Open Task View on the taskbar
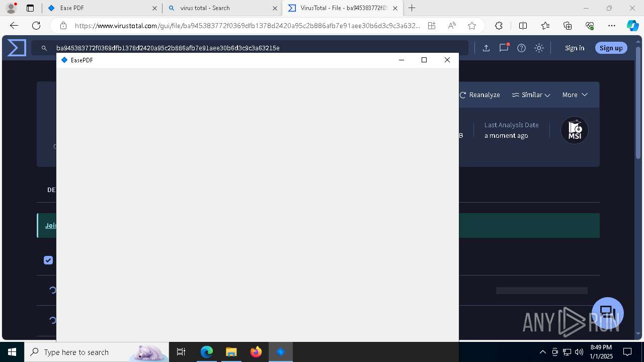Image resolution: width=644 pixels, height=362 pixels. [x=181, y=352]
